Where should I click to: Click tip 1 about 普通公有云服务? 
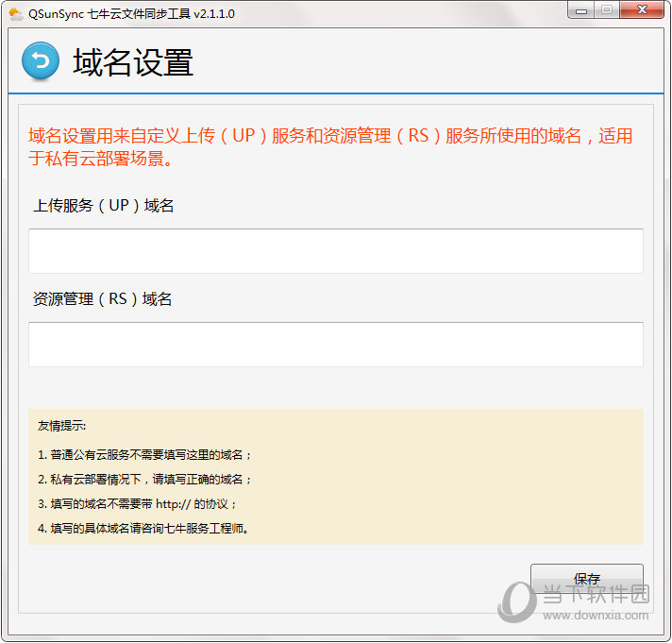(144, 455)
